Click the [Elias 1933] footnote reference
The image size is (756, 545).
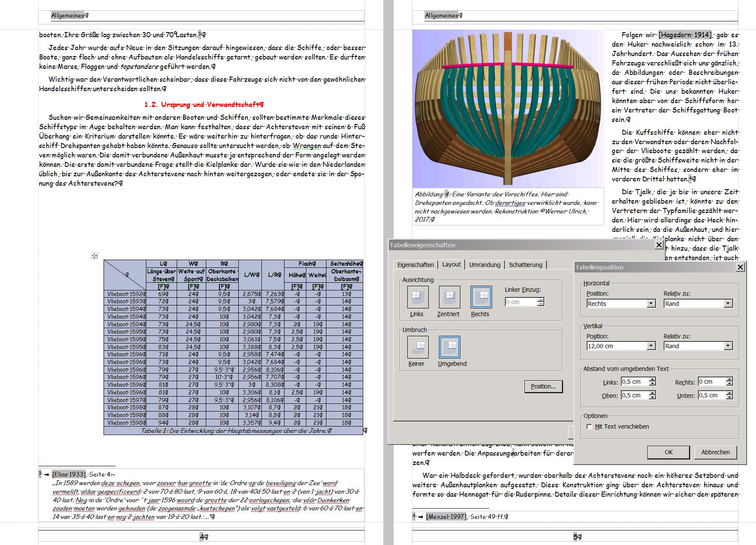[69, 474]
